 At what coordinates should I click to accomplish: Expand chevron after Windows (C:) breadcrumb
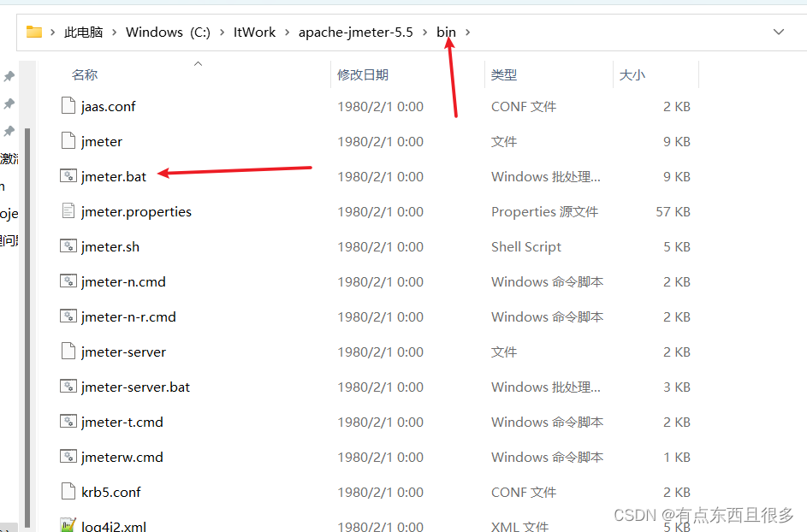click(222, 33)
